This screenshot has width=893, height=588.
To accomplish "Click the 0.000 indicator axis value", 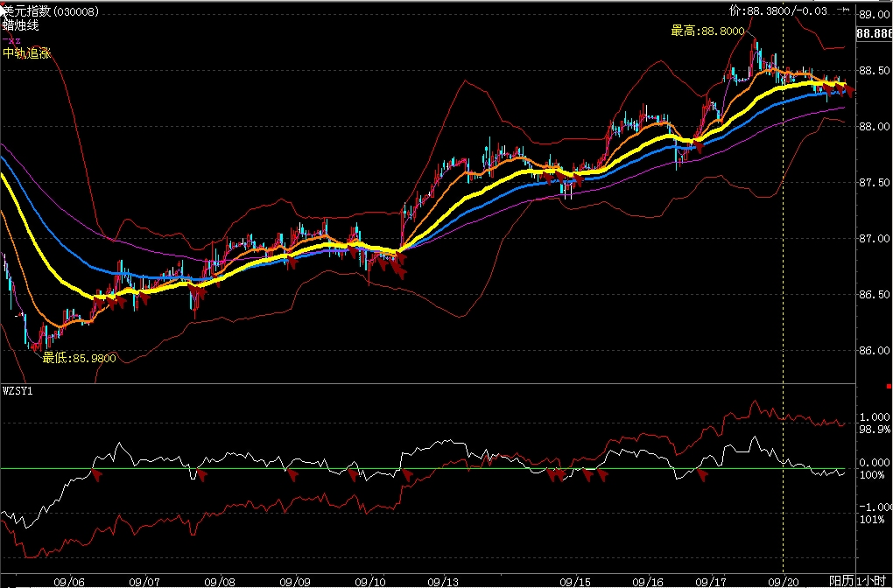I will point(875,463).
